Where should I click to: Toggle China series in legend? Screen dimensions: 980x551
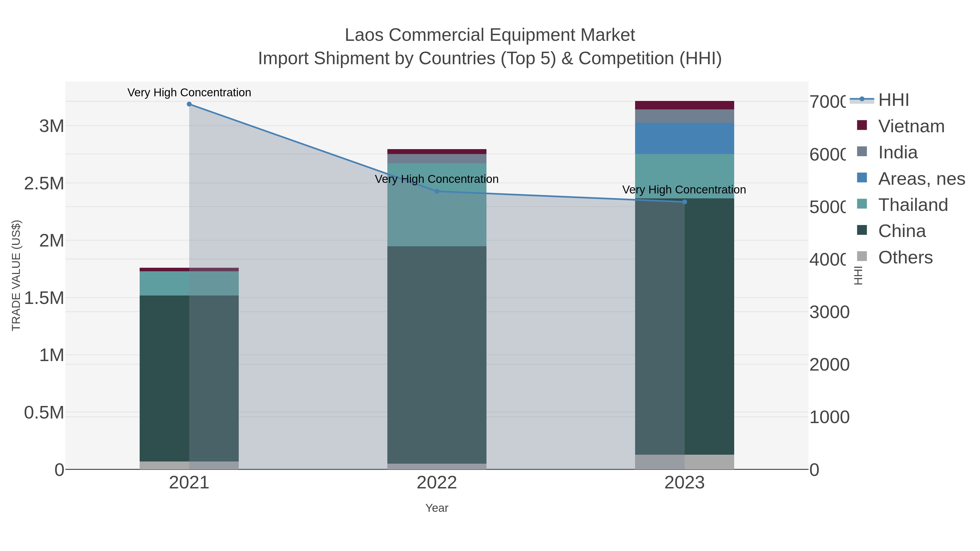pos(891,231)
